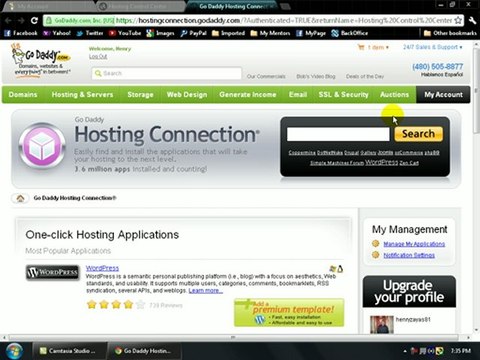This screenshot has height=360, width=480.
Task: Open the Images bookmark
Action: point(160,33)
